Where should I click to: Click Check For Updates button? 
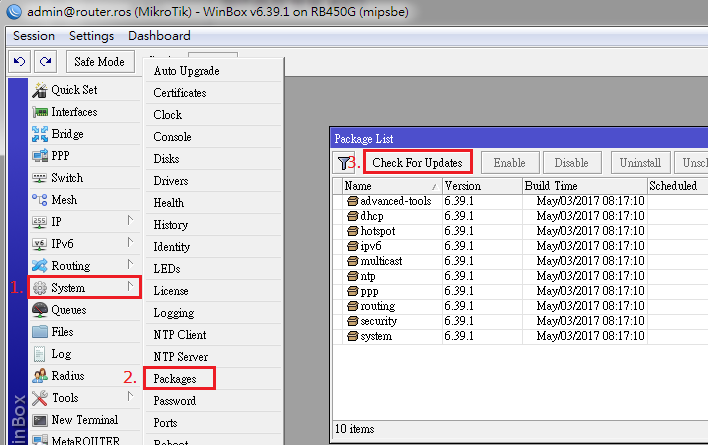418,162
